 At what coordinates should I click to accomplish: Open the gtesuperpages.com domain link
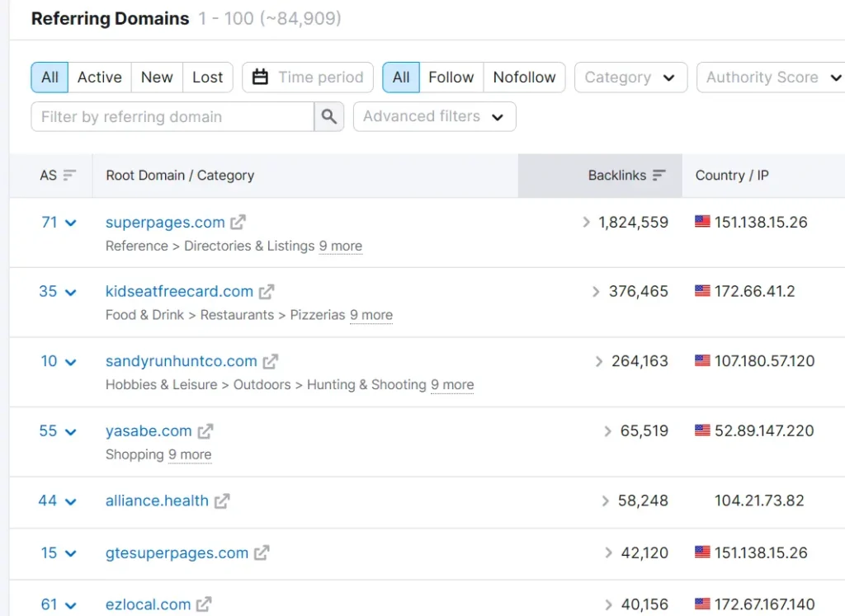pos(177,553)
